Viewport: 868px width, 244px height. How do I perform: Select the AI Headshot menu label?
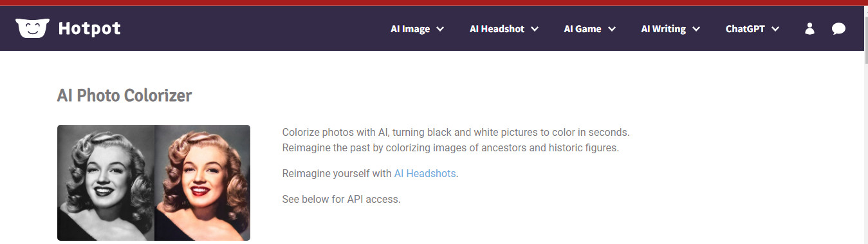click(497, 29)
